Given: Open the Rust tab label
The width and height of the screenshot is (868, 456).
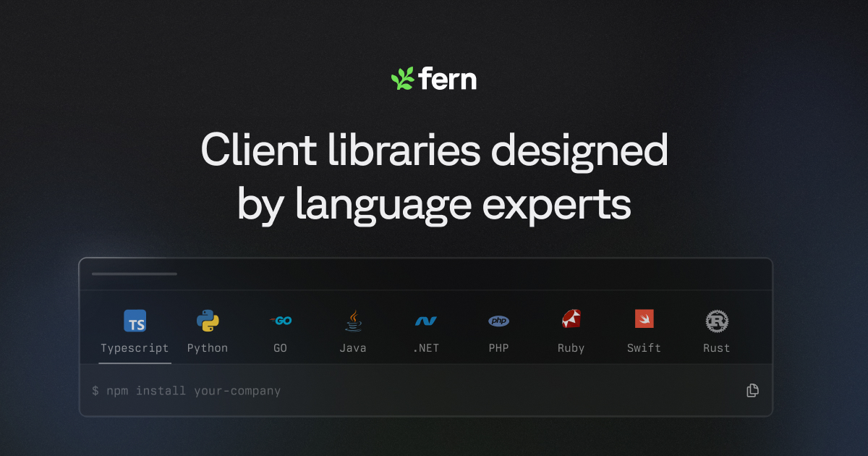Looking at the screenshot, I should tap(716, 348).
